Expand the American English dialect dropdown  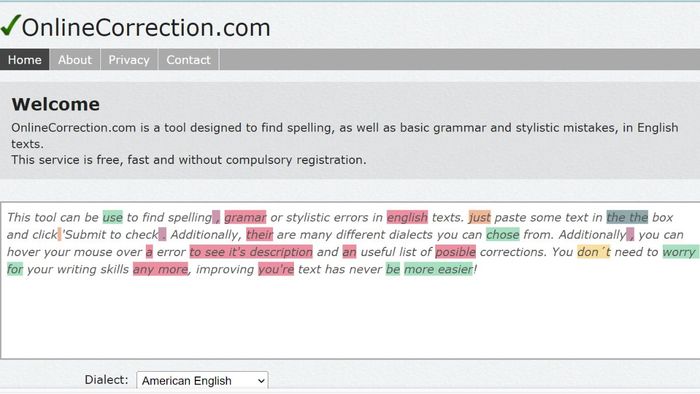point(202,381)
